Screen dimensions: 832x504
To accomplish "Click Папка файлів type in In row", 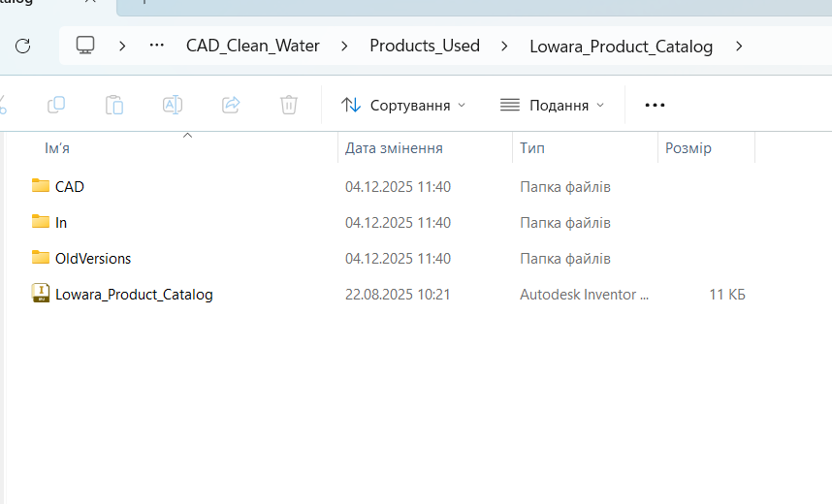I will click(x=565, y=223).
